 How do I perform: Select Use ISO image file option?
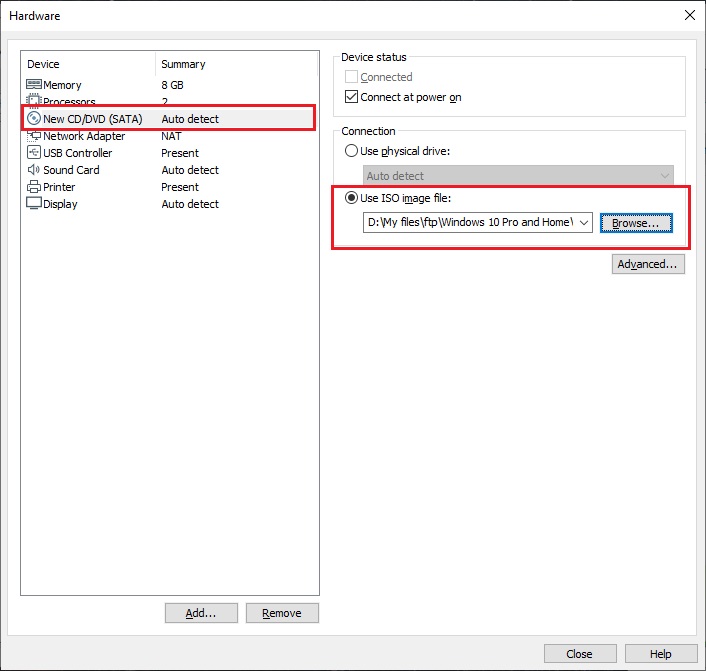point(351,198)
